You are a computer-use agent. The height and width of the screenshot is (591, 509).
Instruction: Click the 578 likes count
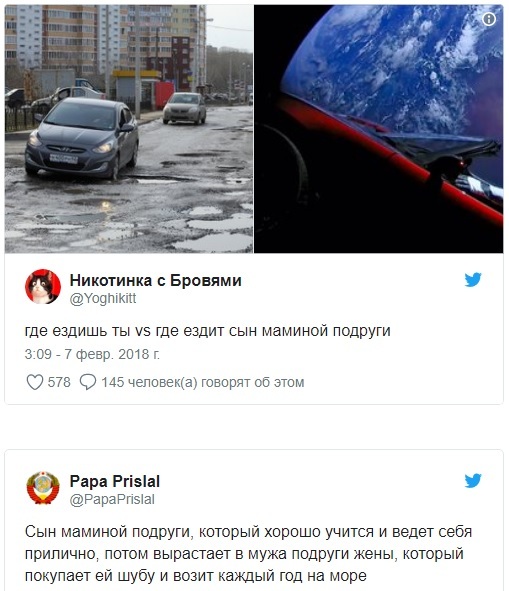(x=59, y=382)
